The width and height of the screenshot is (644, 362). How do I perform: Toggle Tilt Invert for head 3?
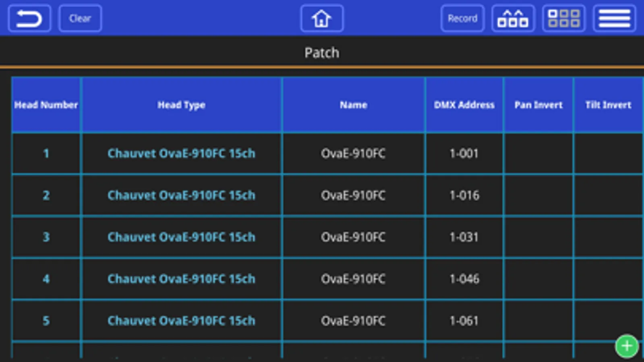608,237
